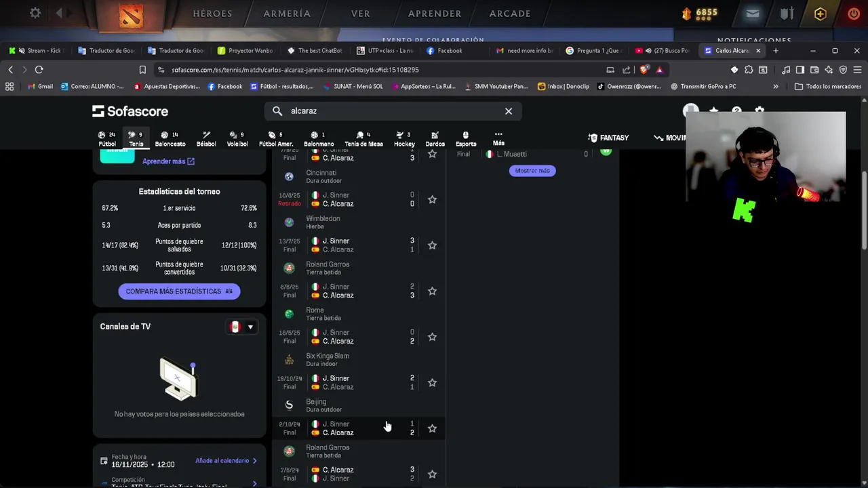Favorite the Roland Garros 8/6/25 match

click(x=432, y=291)
